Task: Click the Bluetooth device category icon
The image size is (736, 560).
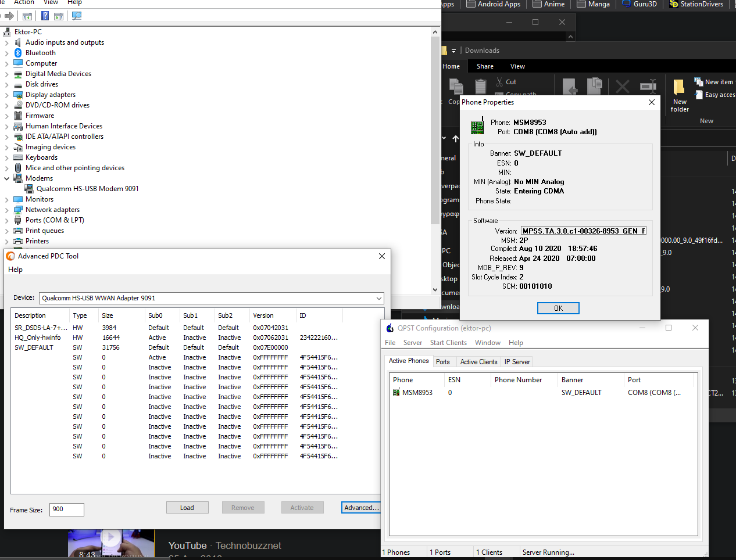Action: [18, 53]
